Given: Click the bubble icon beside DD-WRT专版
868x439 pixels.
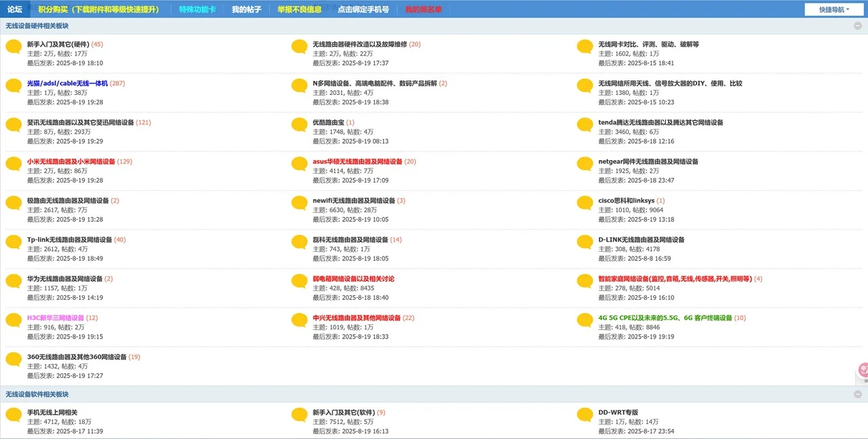Looking at the screenshot, I should click(585, 415).
